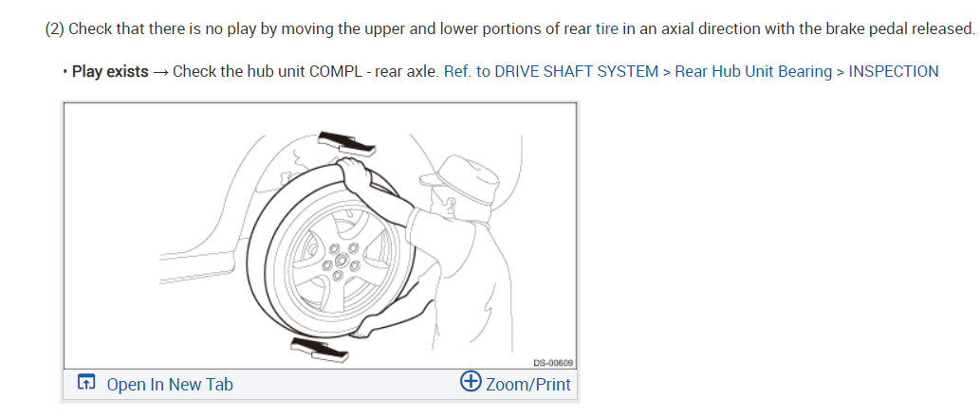Click the bold 'Play exists' text

(x=111, y=72)
